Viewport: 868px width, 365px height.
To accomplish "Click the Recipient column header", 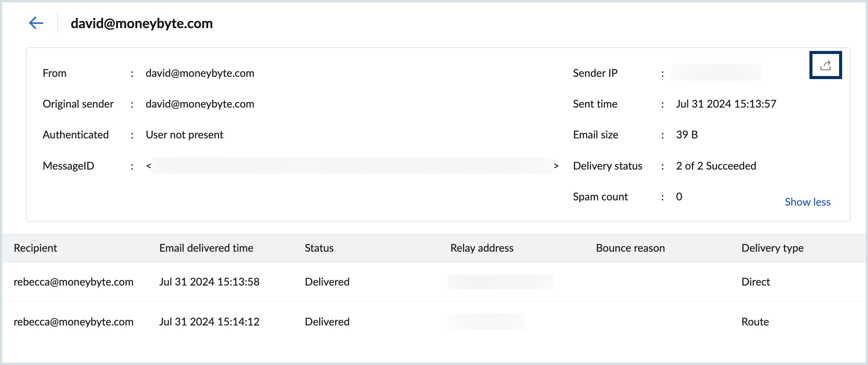I will click(x=35, y=248).
